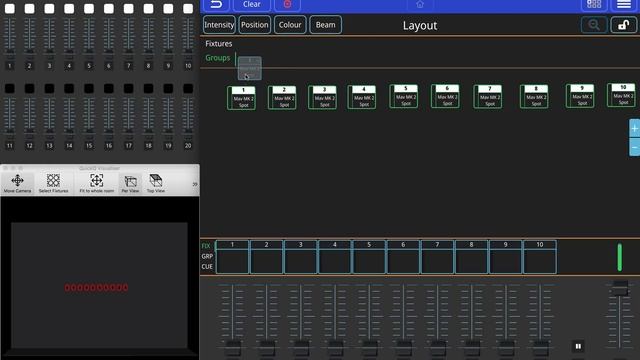Click playback slot 5
The image size is (640, 360).
(x=369, y=257)
